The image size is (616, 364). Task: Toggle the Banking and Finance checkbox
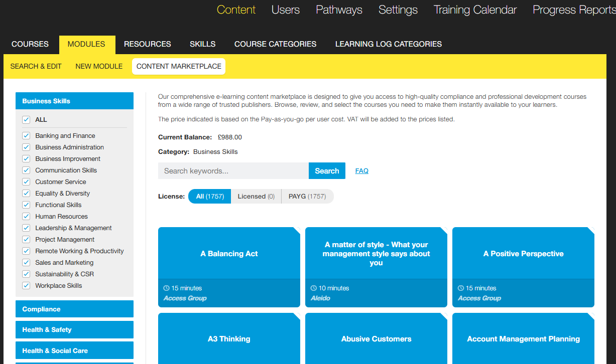pos(26,136)
